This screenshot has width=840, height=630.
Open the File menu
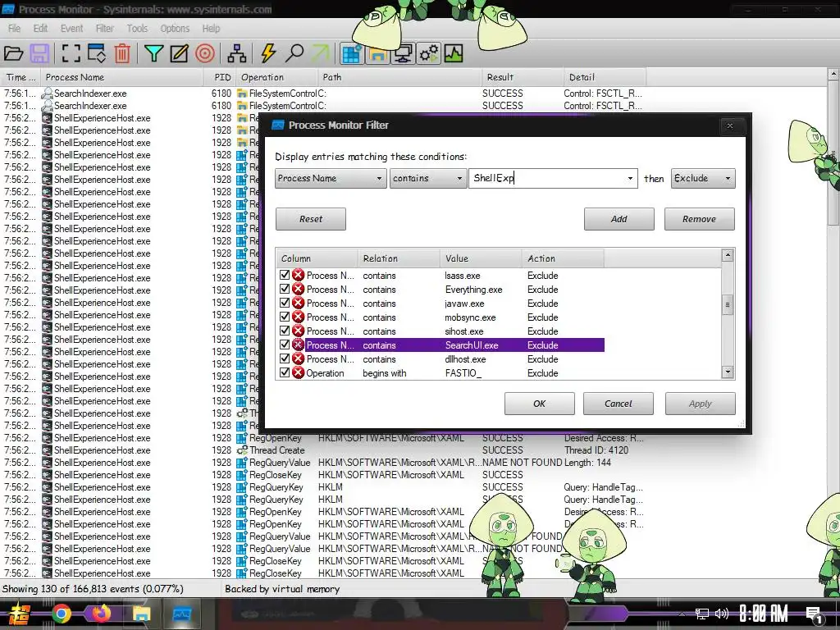[15, 29]
